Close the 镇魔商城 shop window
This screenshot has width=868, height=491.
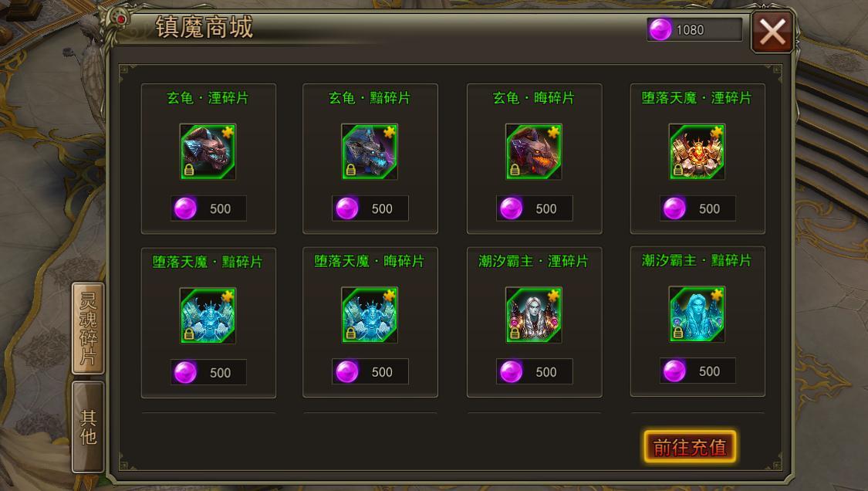pyautogui.click(x=772, y=32)
